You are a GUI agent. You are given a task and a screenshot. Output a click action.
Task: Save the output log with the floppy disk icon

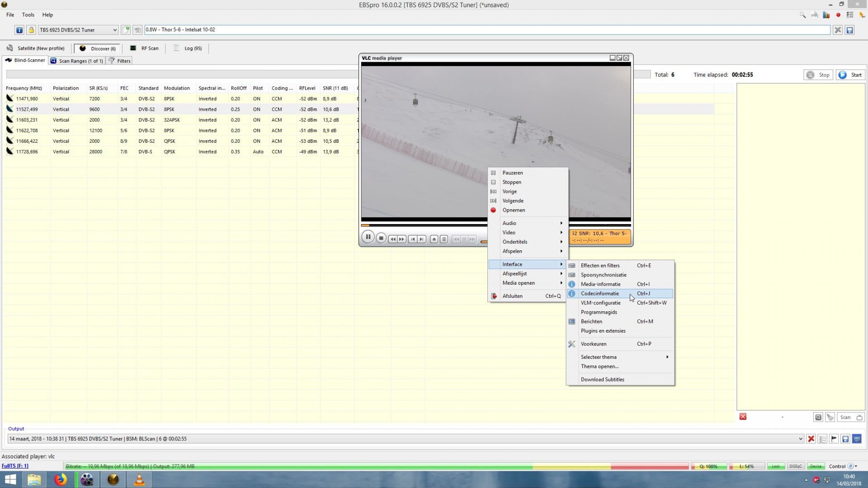[x=845, y=438]
